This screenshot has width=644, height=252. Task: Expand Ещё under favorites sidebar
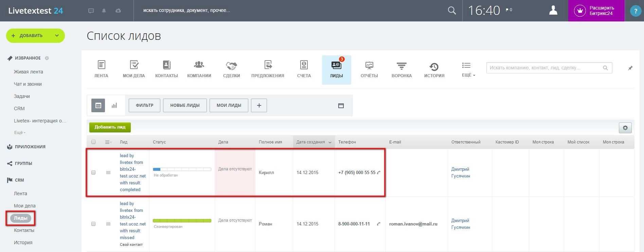tap(20, 133)
